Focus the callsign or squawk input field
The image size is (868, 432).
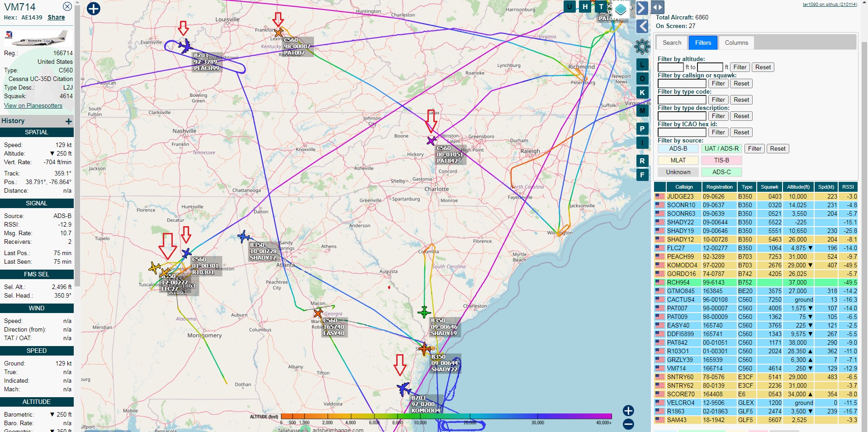682,83
